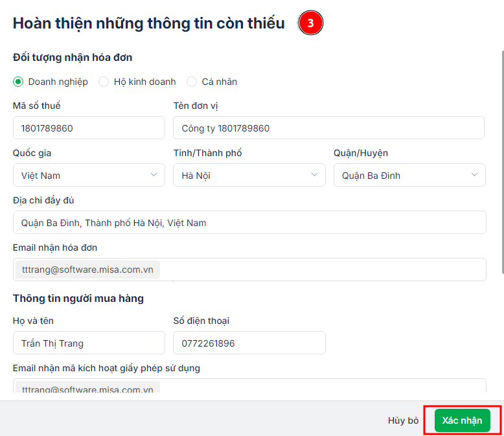Focus the Số điện thoại input field

tap(249, 343)
